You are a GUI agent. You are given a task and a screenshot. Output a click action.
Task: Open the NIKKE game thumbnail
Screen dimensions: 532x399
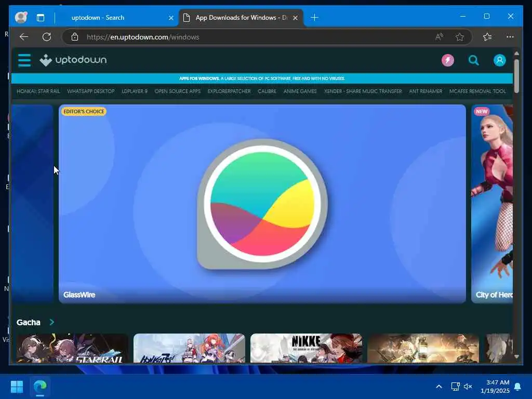click(x=306, y=348)
